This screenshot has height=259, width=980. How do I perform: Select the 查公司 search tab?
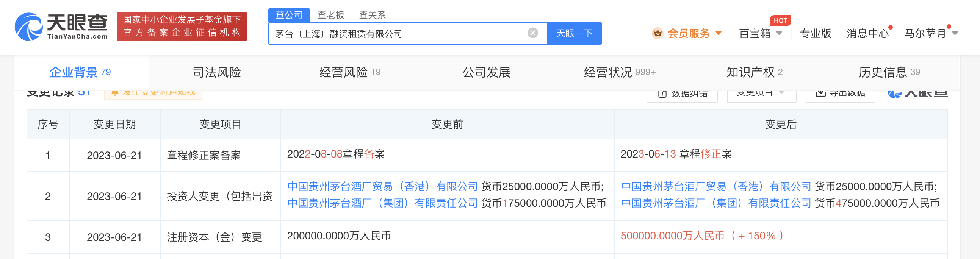point(289,15)
